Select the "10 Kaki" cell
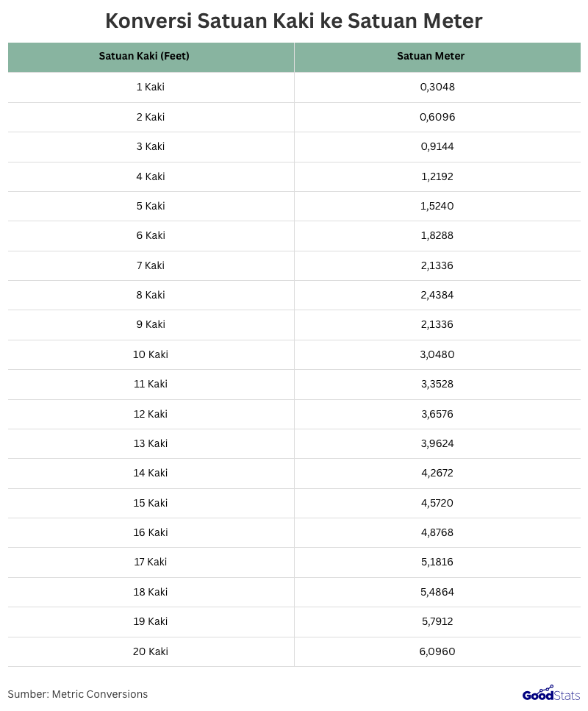Image resolution: width=588 pixels, height=711 pixels. pyautogui.click(x=151, y=354)
